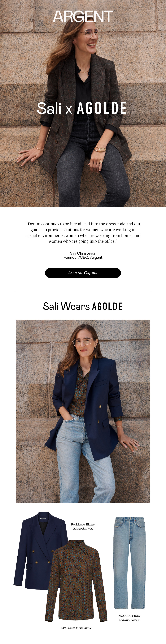Click the Slim Blouse in Silk Viscose caption
The width and height of the screenshot is (166, 644).
pos(76,628)
